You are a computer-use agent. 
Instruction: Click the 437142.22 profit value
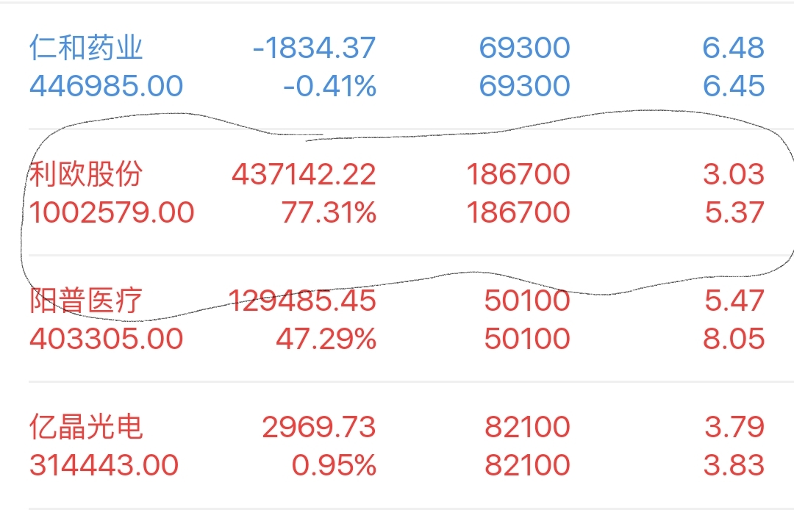pos(304,175)
